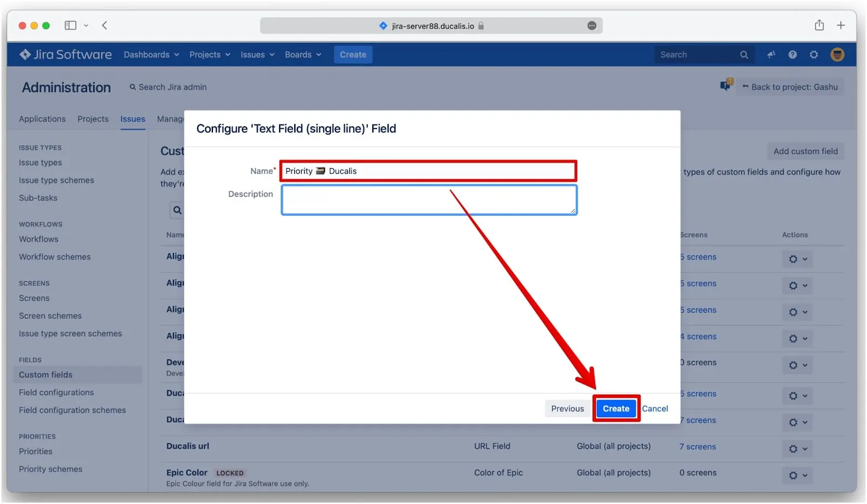The image size is (867, 504).
Task: Open the notifications speech bubble icon
Action: coord(726,86)
